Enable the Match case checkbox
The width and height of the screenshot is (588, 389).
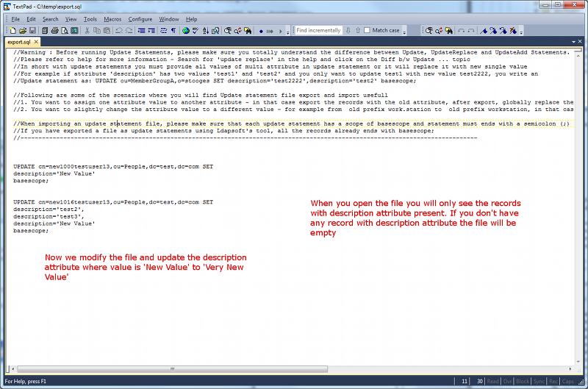[367, 30]
